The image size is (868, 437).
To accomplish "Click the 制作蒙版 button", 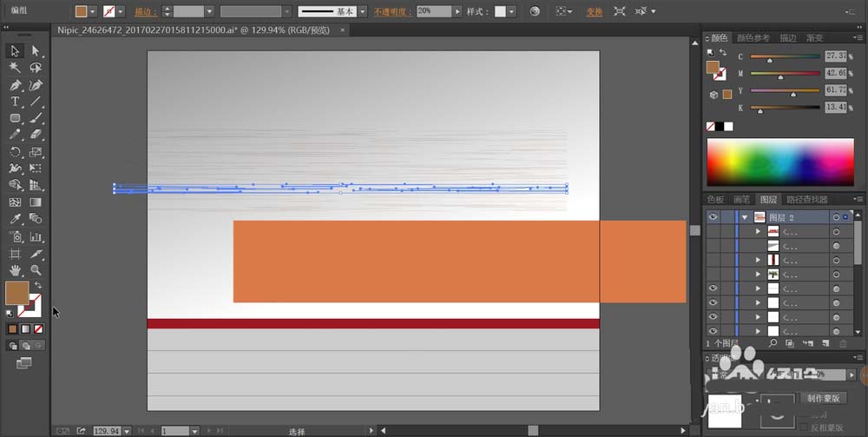I will (823, 398).
